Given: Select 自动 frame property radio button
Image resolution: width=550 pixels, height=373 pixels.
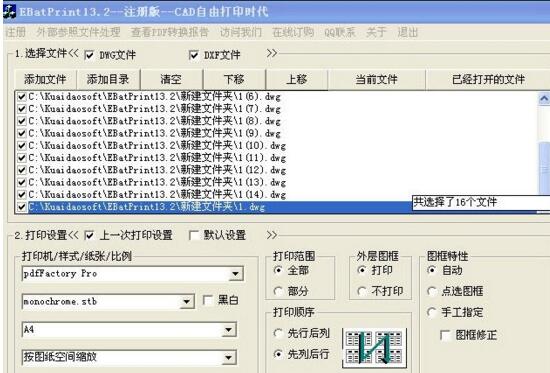Looking at the screenshot, I should click(x=432, y=270).
